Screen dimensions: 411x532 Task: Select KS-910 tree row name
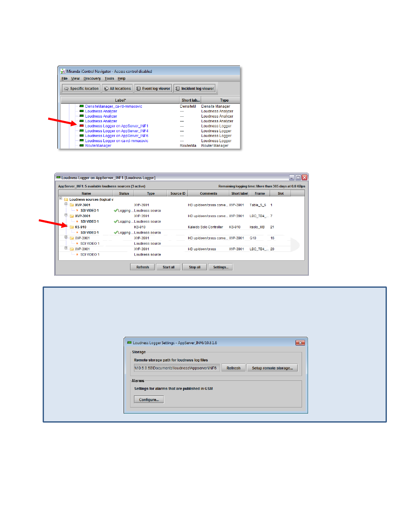click(81, 227)
